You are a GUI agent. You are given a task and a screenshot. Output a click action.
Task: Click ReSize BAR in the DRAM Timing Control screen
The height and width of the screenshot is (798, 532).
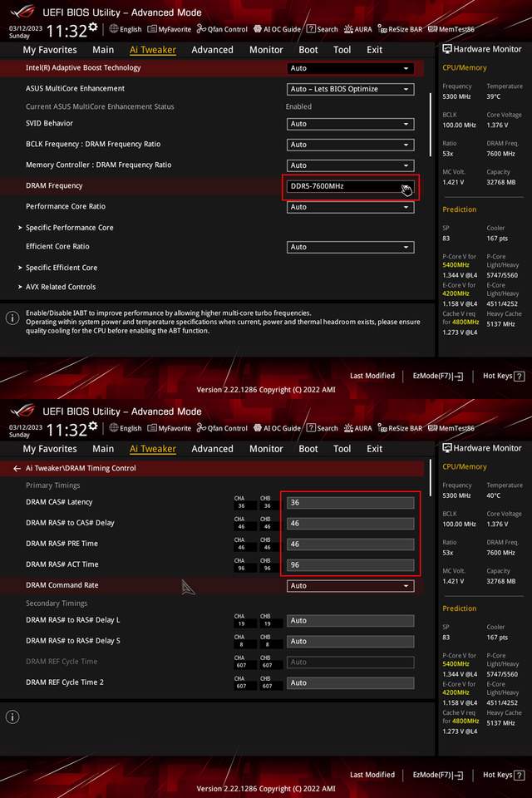pos(400,428)
